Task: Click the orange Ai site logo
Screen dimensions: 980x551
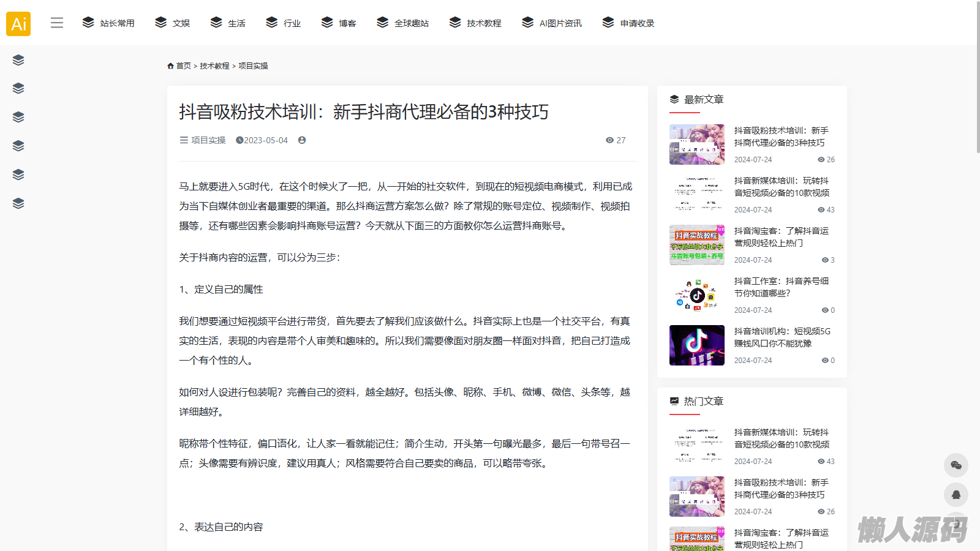Action: click(18, 24)
